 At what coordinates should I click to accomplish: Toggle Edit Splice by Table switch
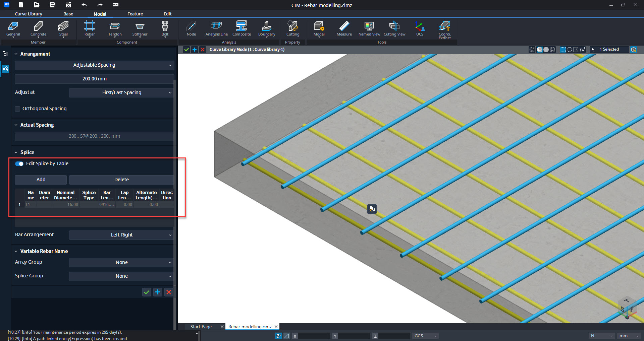click(19, 164)
